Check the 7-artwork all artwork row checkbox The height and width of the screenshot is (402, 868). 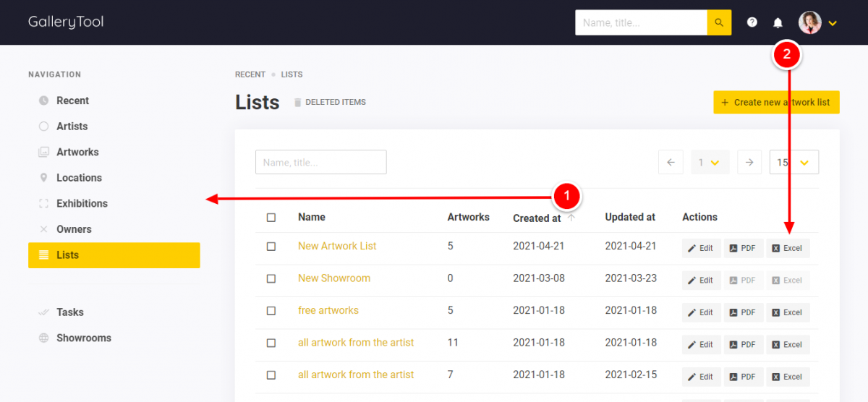pyautogui.click(x=271, y=375)
